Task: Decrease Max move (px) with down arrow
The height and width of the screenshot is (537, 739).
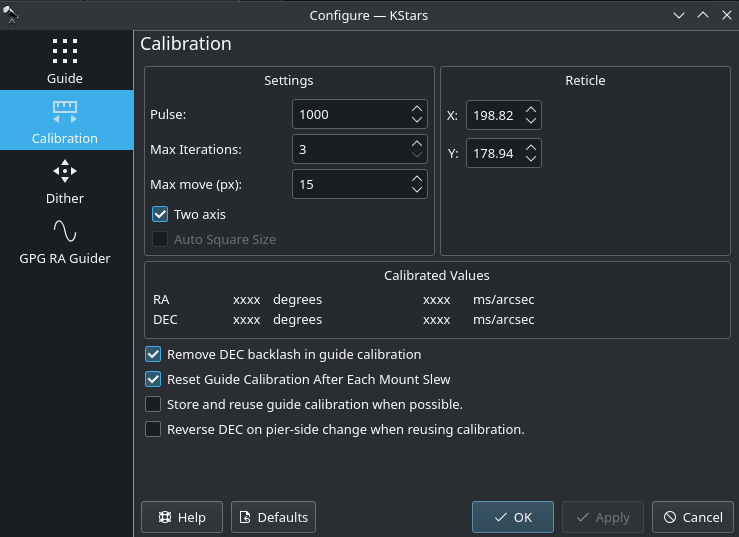Action: point(417,190)
